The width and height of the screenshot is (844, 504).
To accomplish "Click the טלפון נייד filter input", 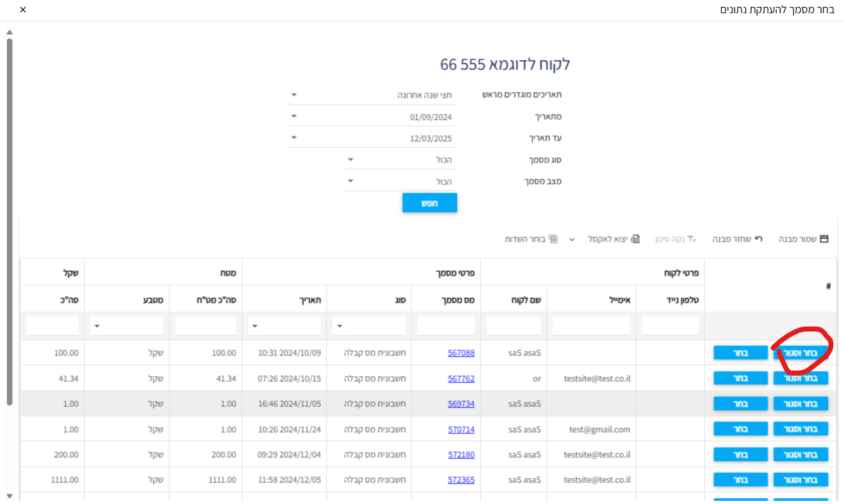I will (x=670, y=326).
